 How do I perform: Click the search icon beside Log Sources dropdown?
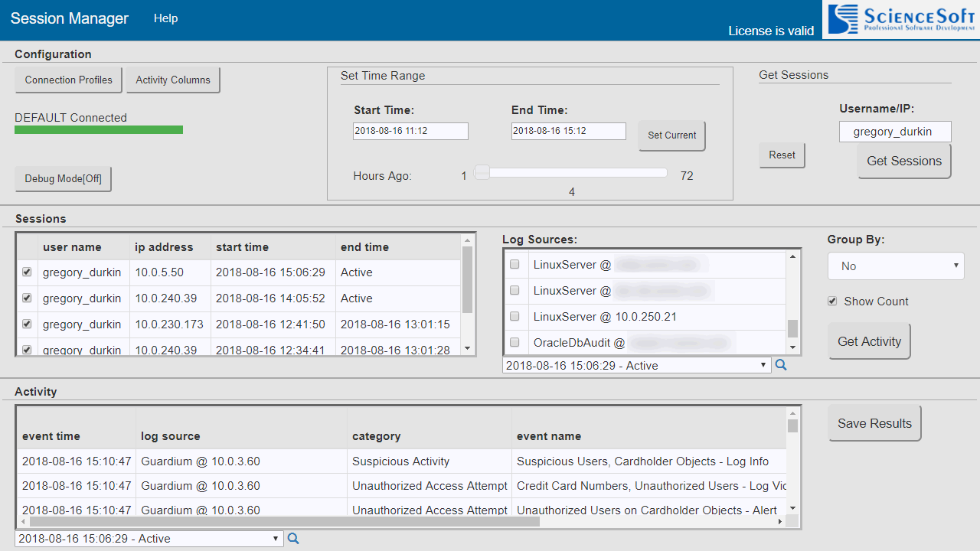780,365
